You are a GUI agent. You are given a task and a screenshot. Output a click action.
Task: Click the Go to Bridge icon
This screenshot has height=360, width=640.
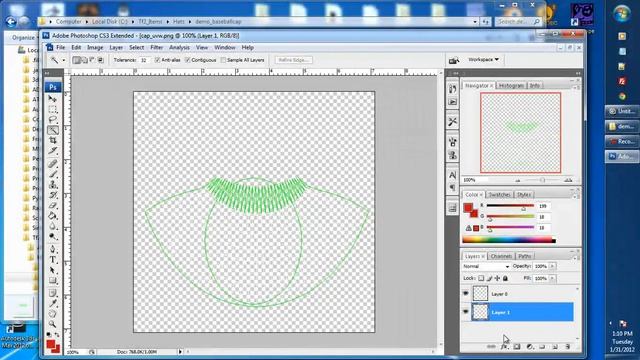pyautogui.click(x=454, y=60)
